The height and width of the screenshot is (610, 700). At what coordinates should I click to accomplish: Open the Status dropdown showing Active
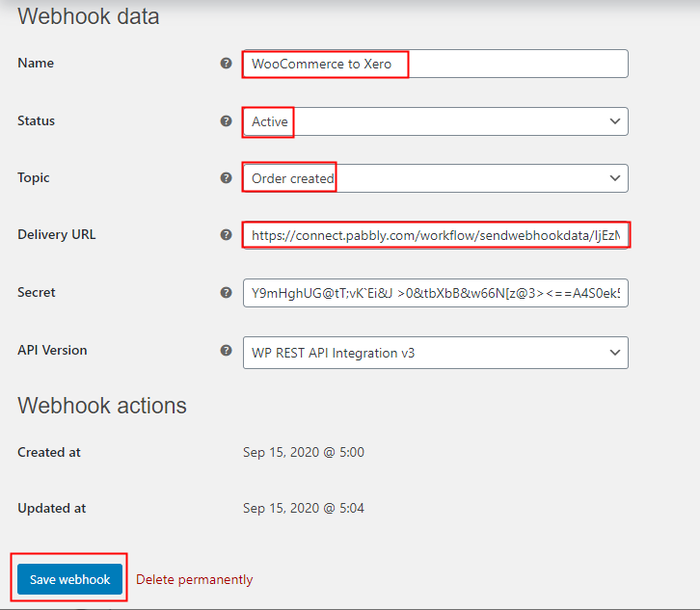pos(435,121)
